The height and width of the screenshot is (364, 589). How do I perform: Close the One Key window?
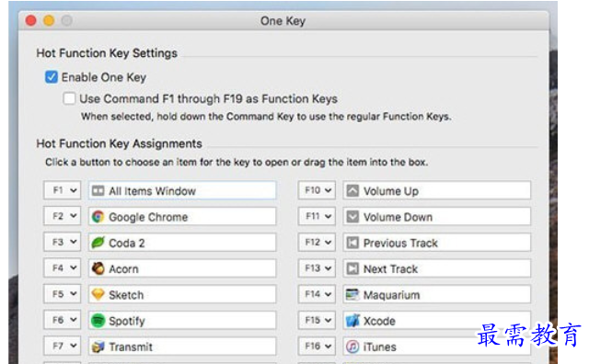(x=30, y=20)
